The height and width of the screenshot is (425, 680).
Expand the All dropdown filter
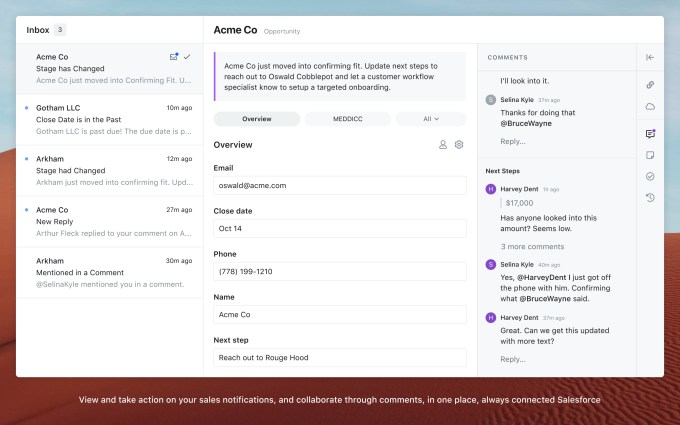[431, 119]
